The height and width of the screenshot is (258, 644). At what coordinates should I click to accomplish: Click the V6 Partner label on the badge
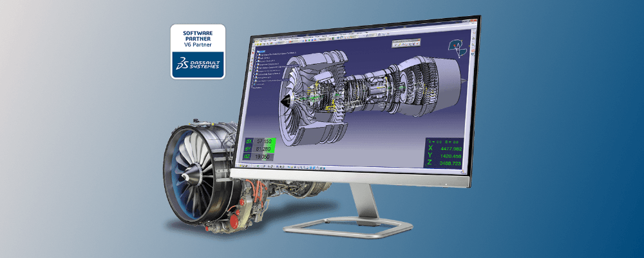tap(198, 45)
